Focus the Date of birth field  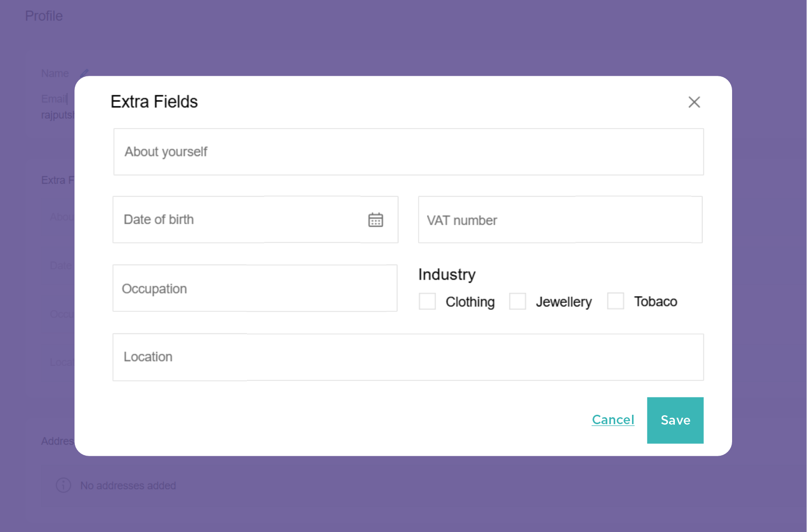[x=255, y=220]
